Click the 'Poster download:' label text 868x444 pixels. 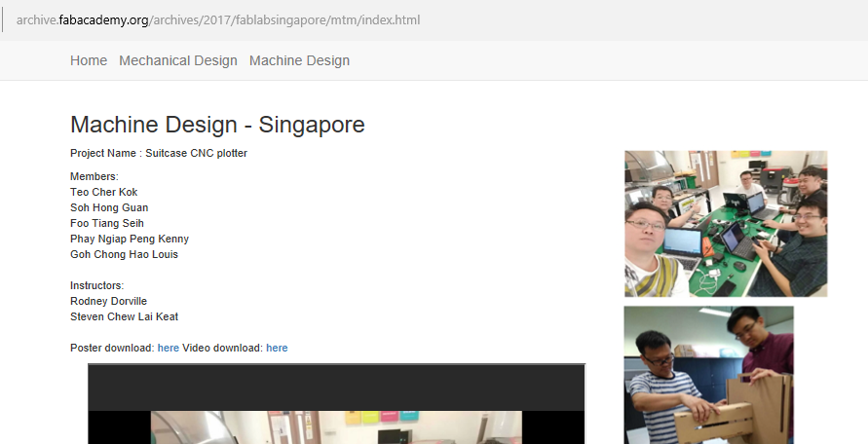pos(112,348)
